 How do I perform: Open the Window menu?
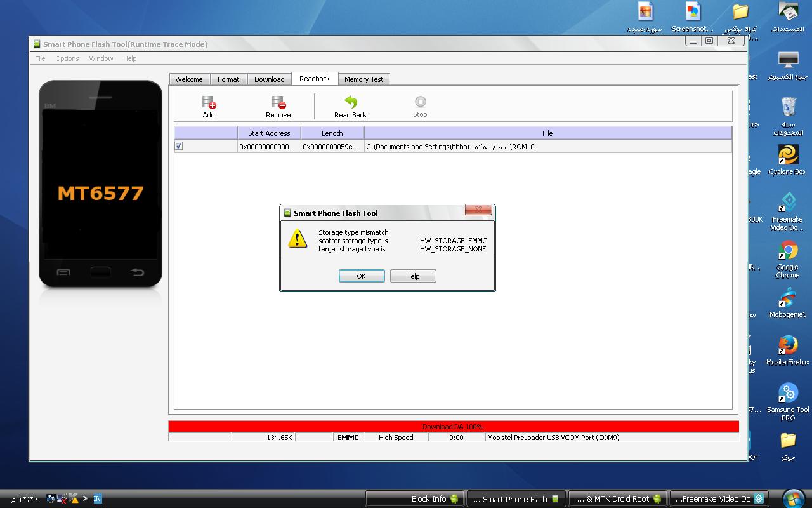coord(101,58)
